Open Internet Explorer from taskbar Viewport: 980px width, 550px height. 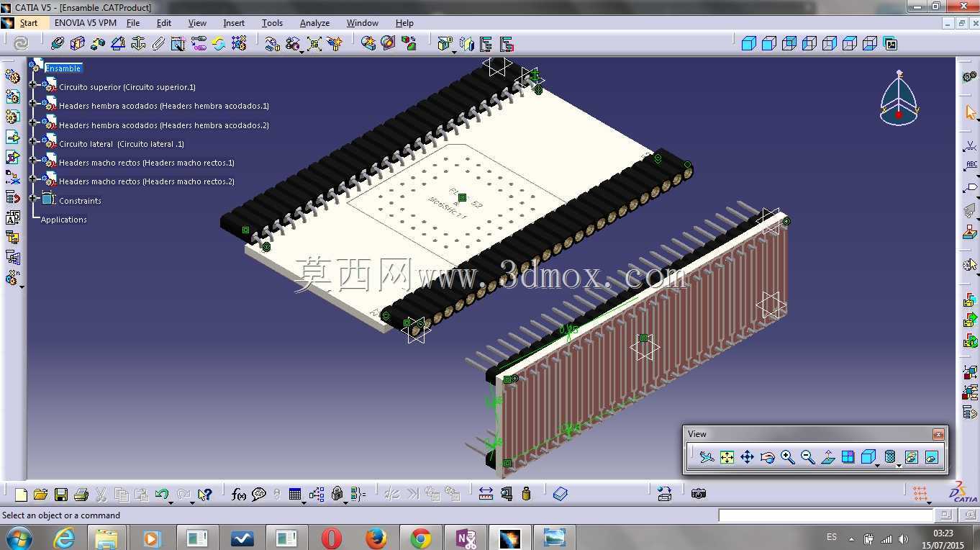pyautogui.click(x=64, y=538)
